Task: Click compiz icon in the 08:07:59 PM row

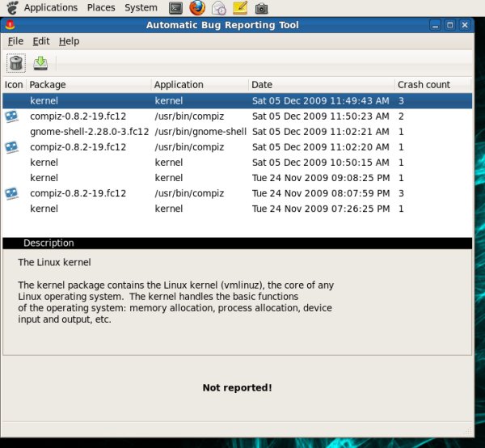Action: pos(12,194)
